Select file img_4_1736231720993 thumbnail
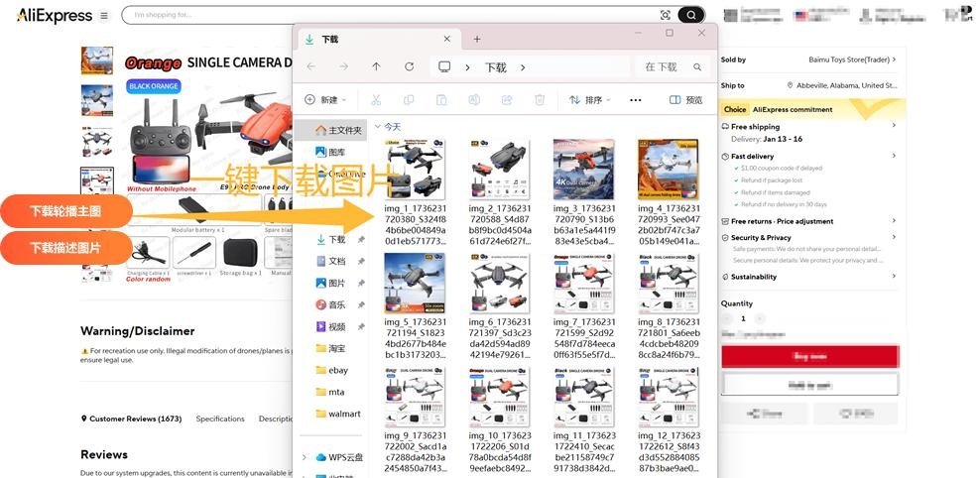Viewport: 980px width, 478px height. coord(669,170)
